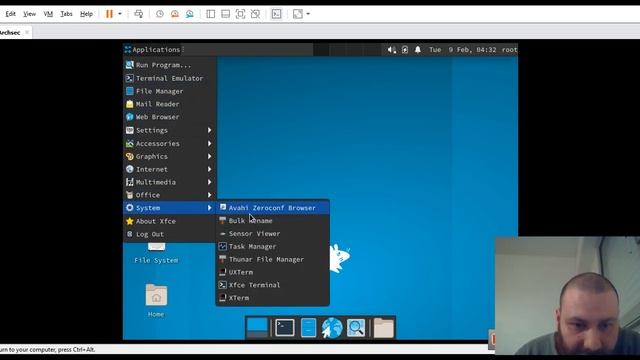Click the Xfce panel volume icon
The height and width of the screenshot is (360, 640).
[391, 50]
